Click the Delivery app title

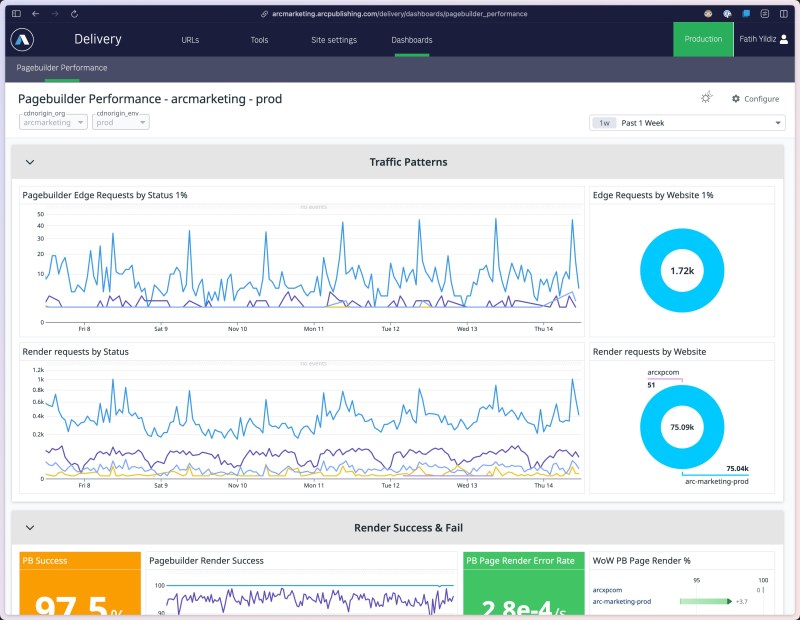click(97, 39)
